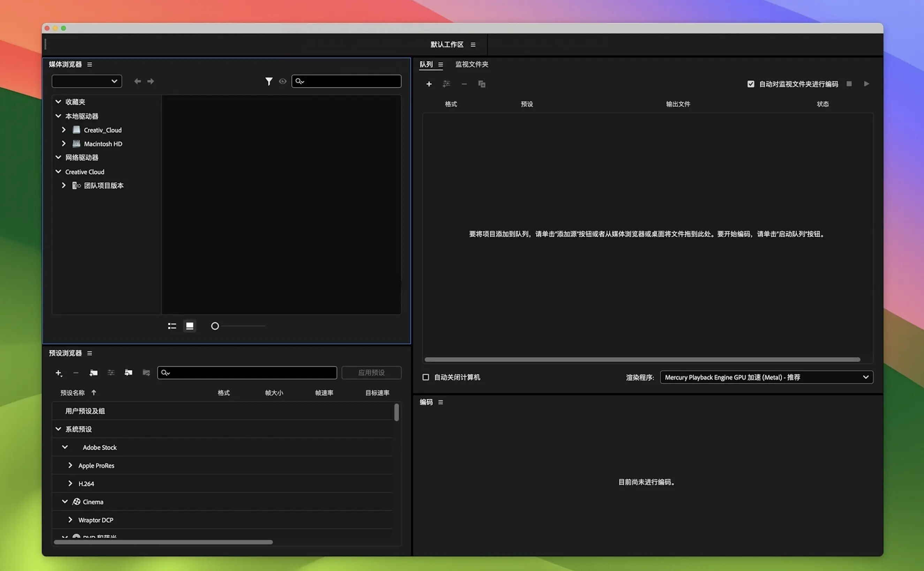Collapse the Creative Cloud tree node

[58, 172]
